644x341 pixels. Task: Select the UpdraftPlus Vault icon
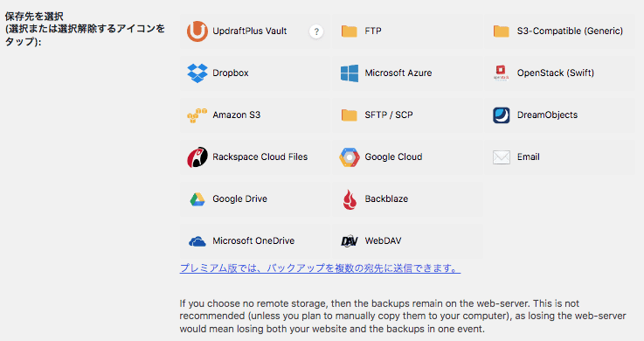197,31
